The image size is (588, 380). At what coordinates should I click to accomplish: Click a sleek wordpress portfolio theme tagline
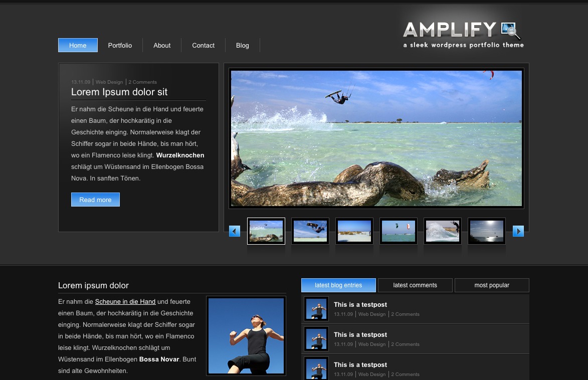[x=464, y=45]
